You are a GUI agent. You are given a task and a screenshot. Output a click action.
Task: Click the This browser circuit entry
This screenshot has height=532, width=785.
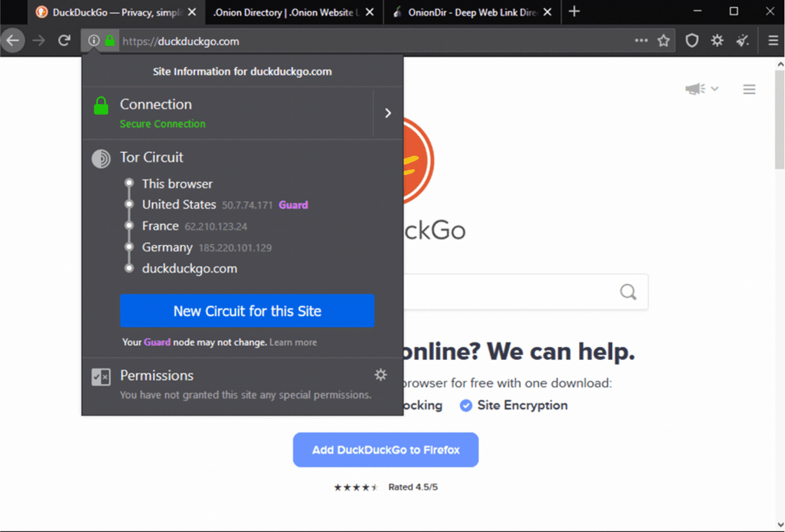click(x=177, y=184)
